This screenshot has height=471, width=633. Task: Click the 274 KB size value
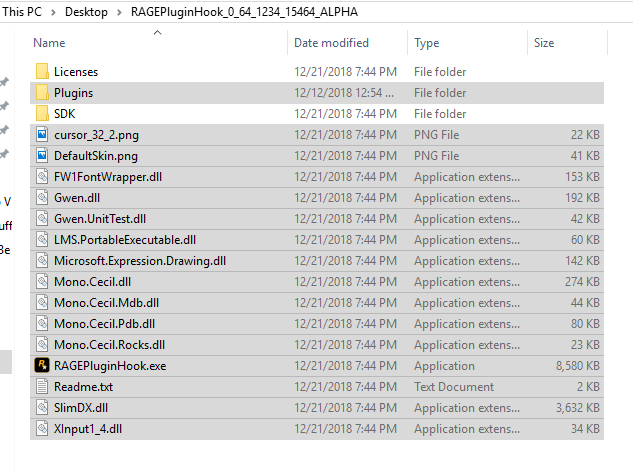582,282
